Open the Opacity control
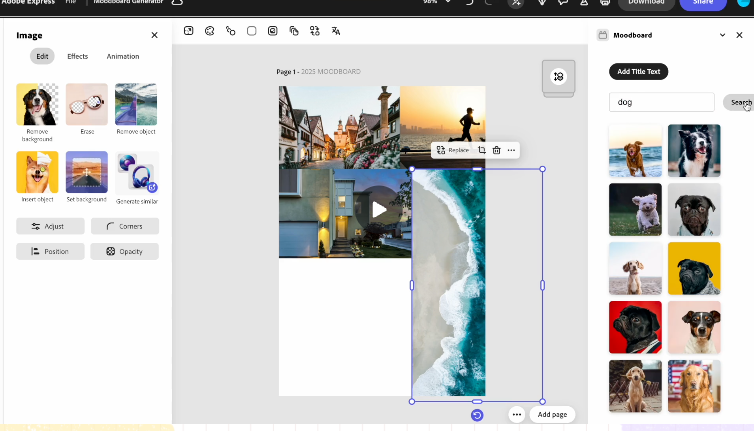 coord(125,251)
